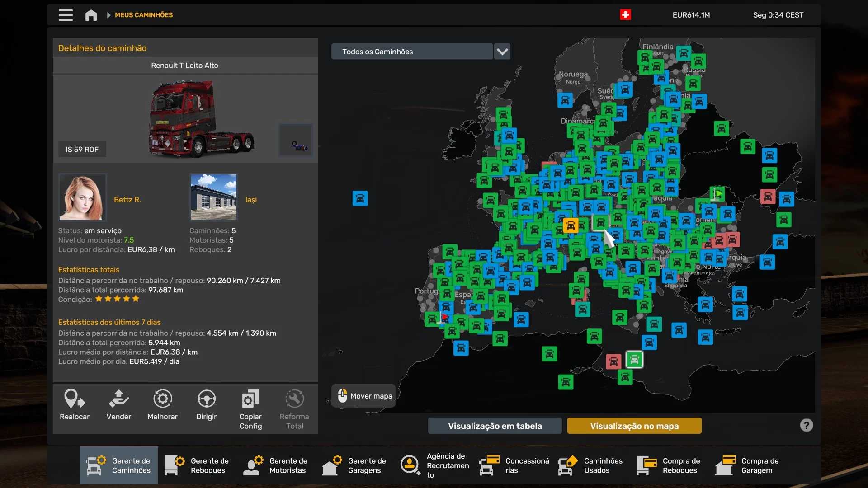Click the Dirigir steering wheel icon

coord(207,399)
